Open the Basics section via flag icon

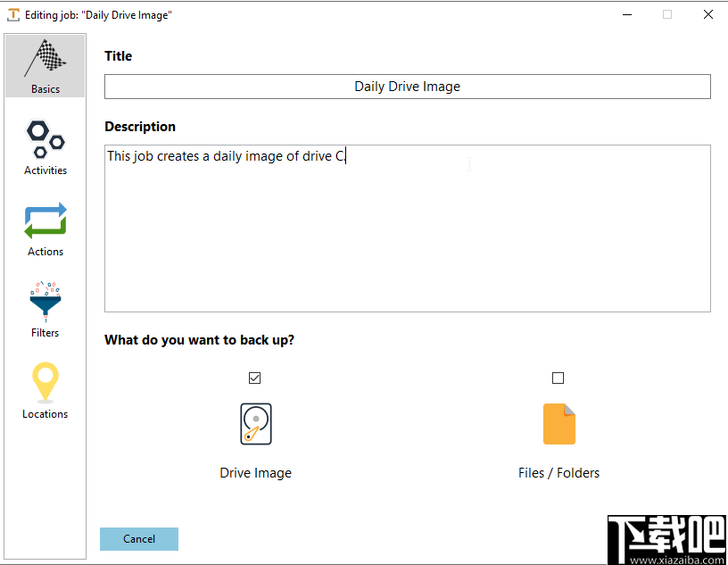pos(45,58)
